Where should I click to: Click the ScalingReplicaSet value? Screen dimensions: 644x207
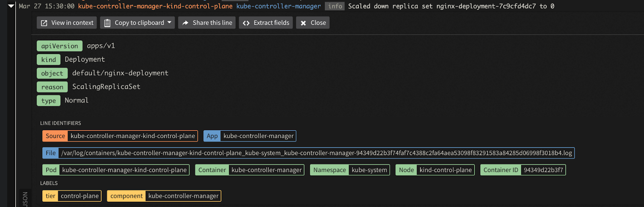(x=106, y=87)
